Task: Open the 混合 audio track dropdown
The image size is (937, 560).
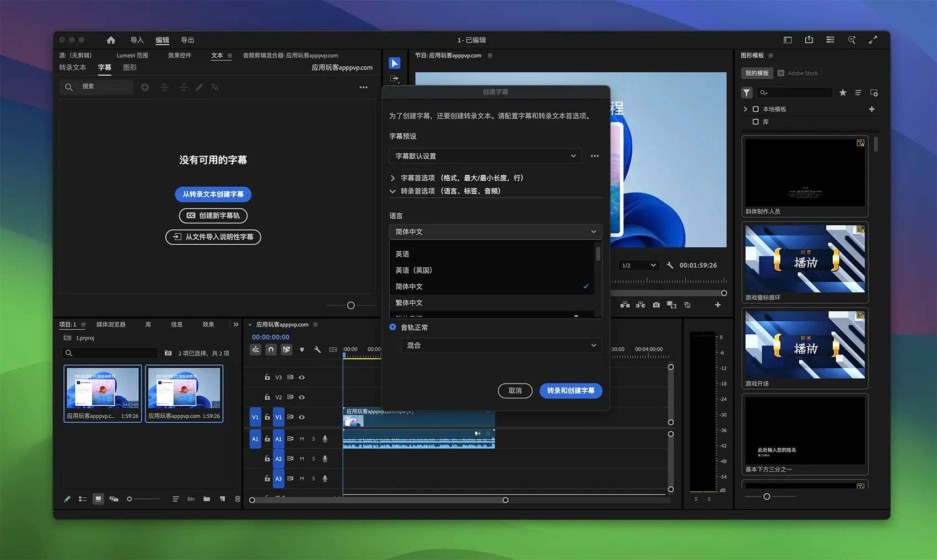Action: click(501, 345)
